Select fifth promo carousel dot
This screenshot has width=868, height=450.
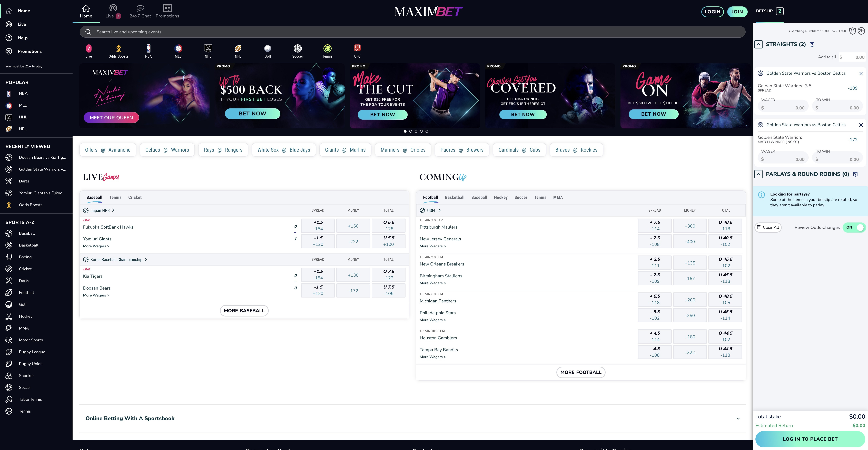[427, 131]
